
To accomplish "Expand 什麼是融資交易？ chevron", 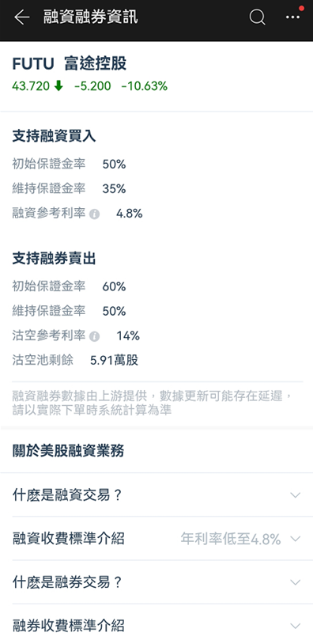I will (x=296, y=495).
